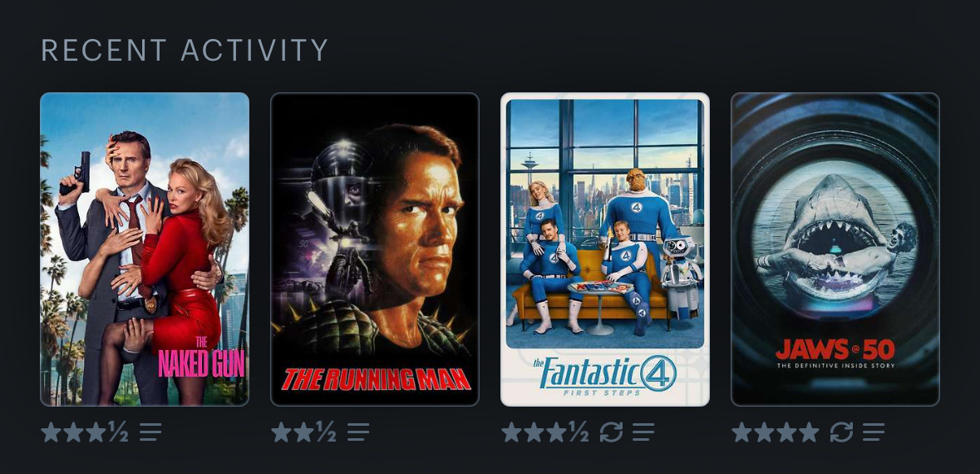
Task: Click The Running Man red title text
Action: [x=376, y=379]
